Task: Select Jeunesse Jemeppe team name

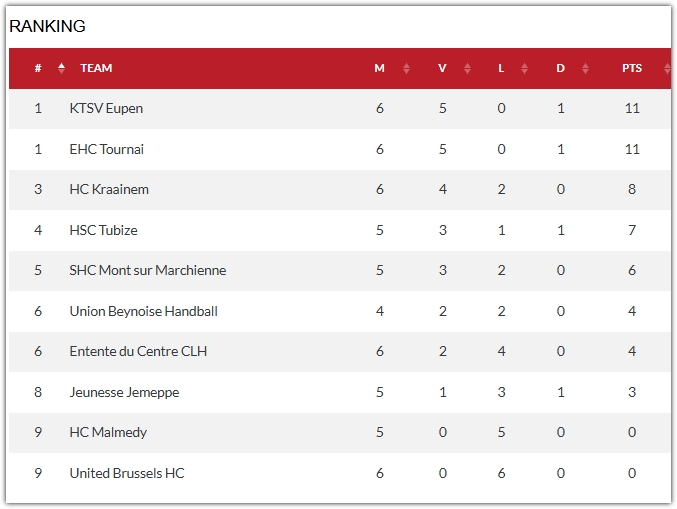Action: 124,392
